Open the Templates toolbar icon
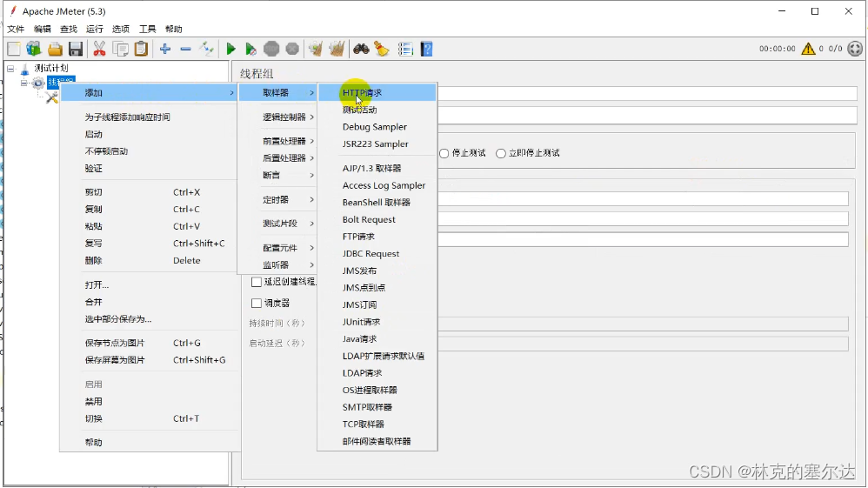This screenshot has width=868, height=488. click(34, 49)
